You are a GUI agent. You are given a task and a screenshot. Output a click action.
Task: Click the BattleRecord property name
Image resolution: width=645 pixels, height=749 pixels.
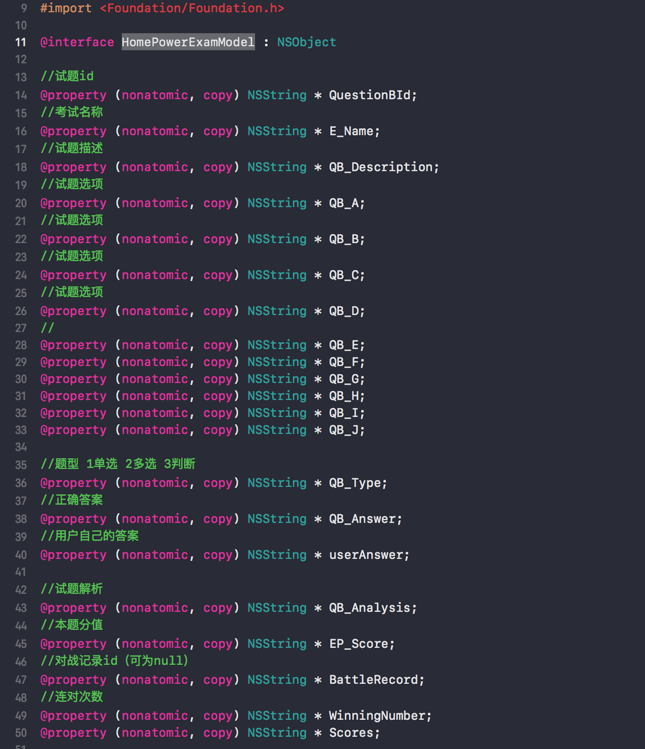point(373,680)
